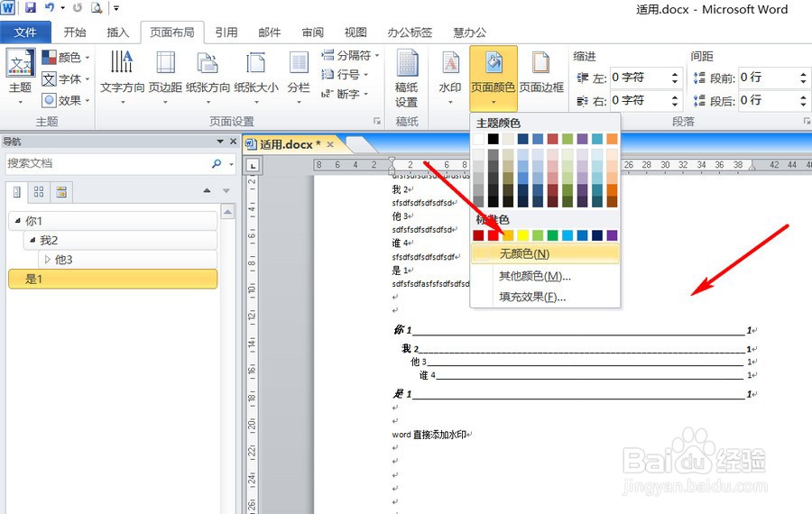Pick the black theme color swatch

tap(493, 139)
